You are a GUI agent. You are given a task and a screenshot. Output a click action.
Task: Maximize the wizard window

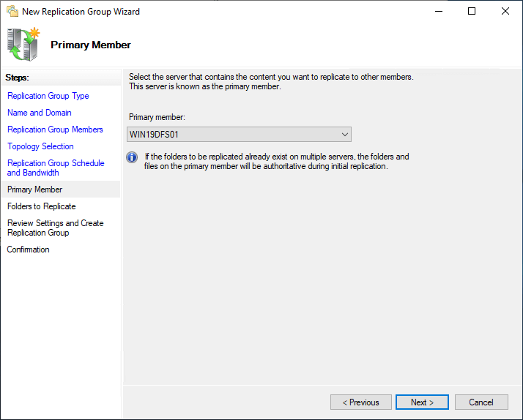coord(472,11)
